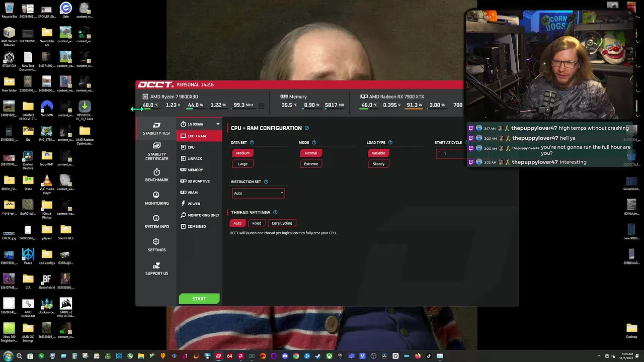This screenshot has width=644, height=362.
Task: Open the Gale desktop shortcut
Action: point(65,10)
